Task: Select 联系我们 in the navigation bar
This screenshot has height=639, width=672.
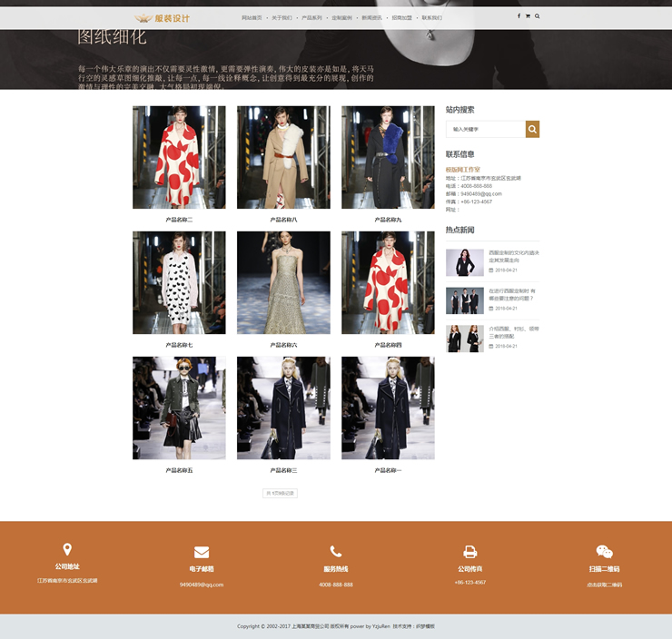Action: tap(431, 17)
